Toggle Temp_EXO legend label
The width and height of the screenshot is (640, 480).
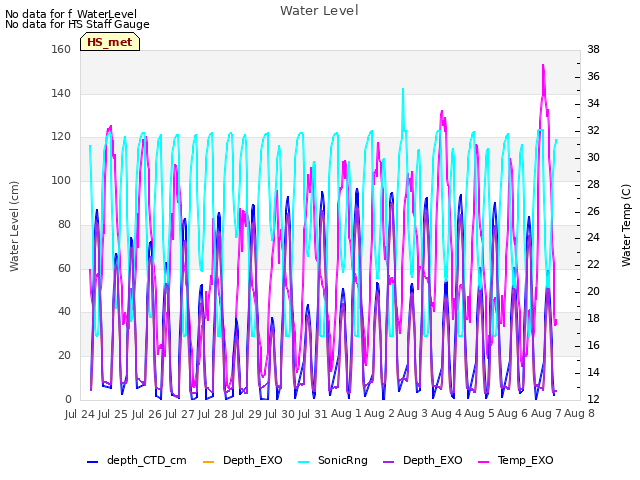[x=525, y=460]
